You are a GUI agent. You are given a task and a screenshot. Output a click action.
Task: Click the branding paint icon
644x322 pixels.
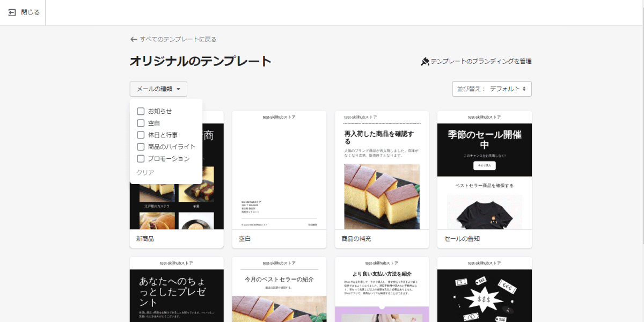425,61
